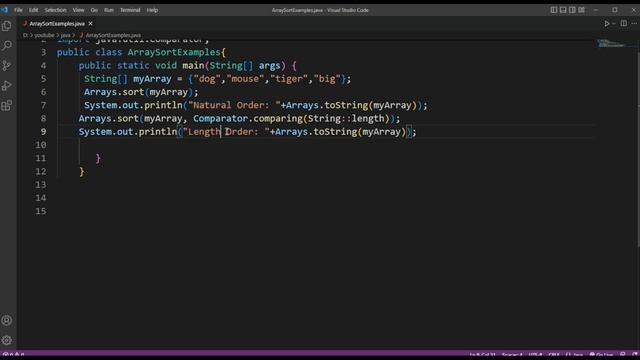Click the ArraySortExamples.java breadcrumb
Viewport: 640px width, 360px height.
[113, 36]
